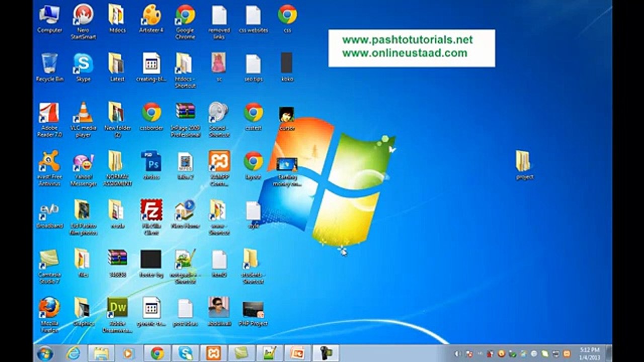Open Windows Explorer from the taskbar
The image size is (644, 362).
coord(102,353)
